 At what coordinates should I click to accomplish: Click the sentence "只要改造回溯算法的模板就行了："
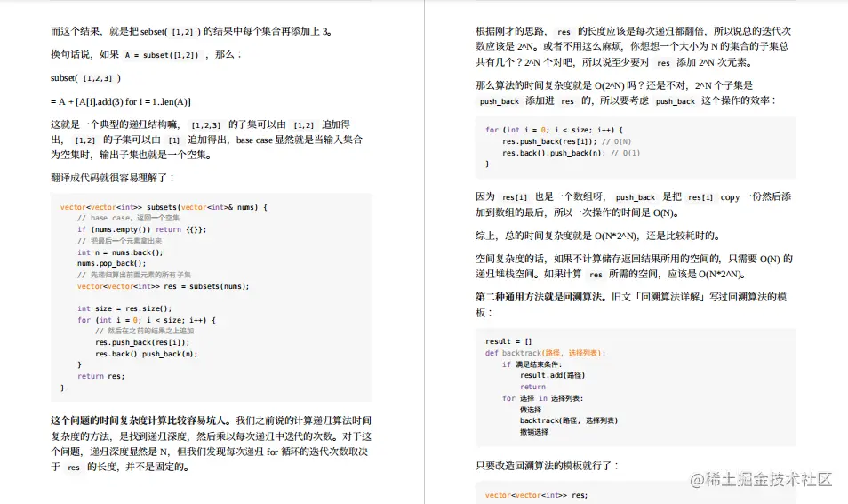point(548,465)
